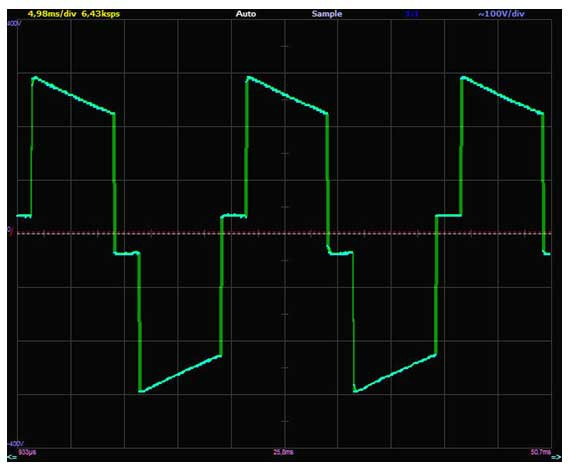Click the first positive peak of waveform
This screenshot has height=466, width=568.
point(35,78)
